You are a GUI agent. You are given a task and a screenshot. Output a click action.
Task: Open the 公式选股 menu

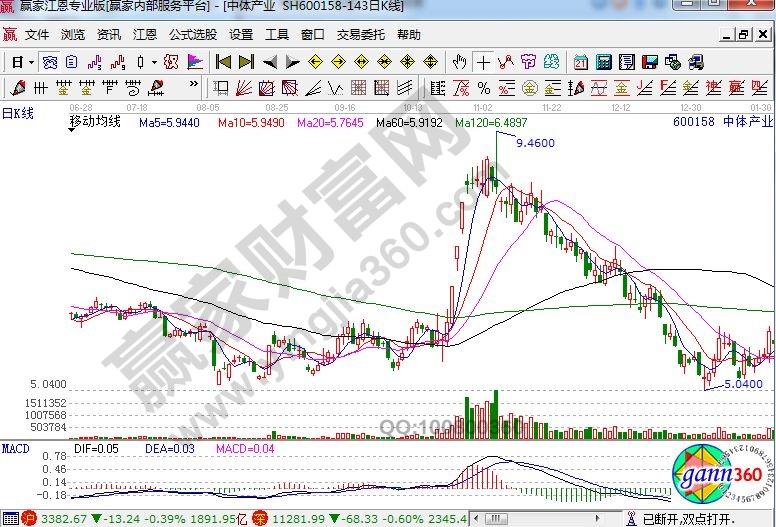click(192, 34)
